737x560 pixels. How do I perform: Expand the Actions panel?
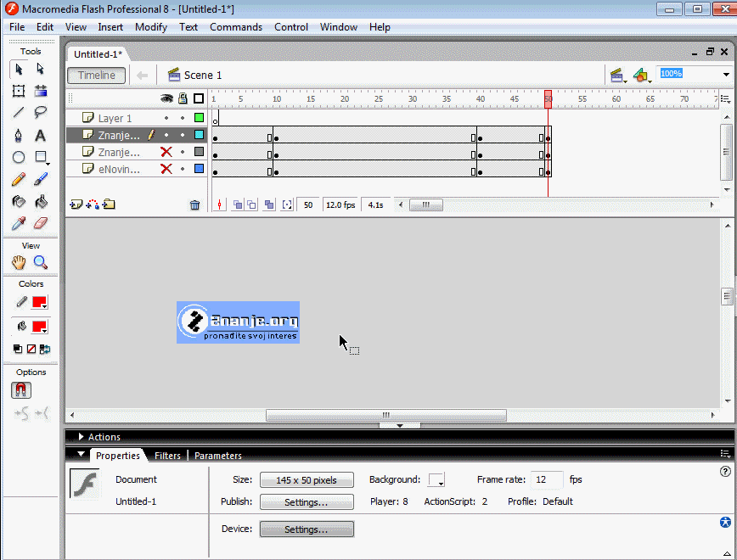click(81, 436)
